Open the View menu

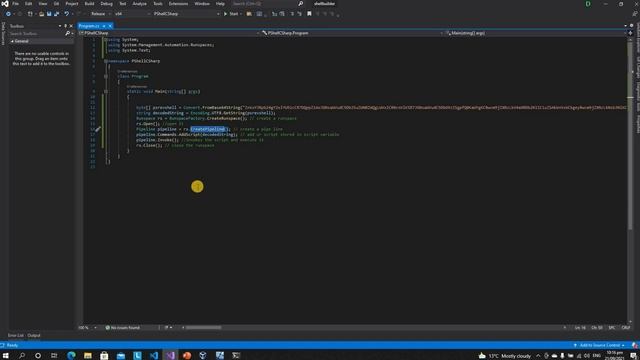(43, 4)
